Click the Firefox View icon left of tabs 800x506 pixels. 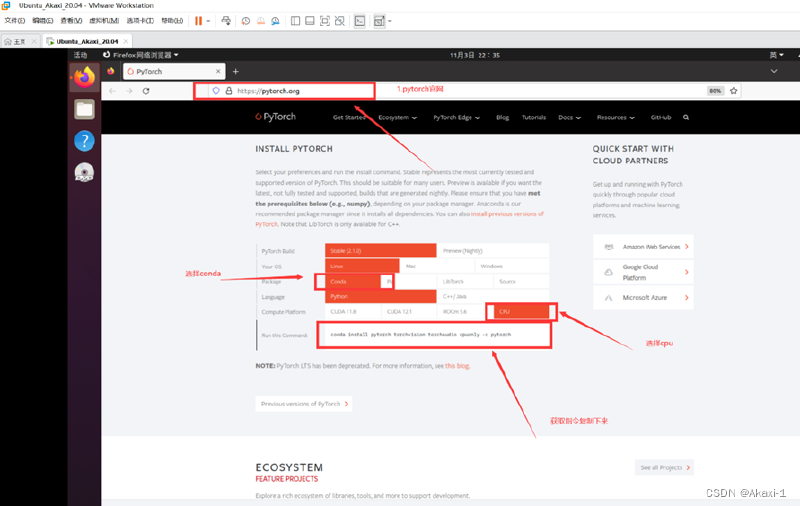point(111,71)
